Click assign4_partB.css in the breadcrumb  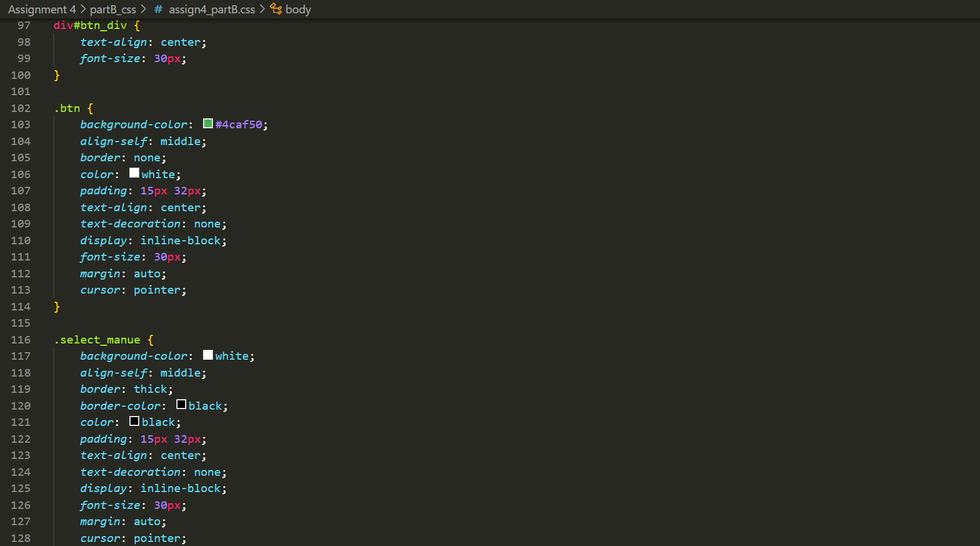click(212, 9)
